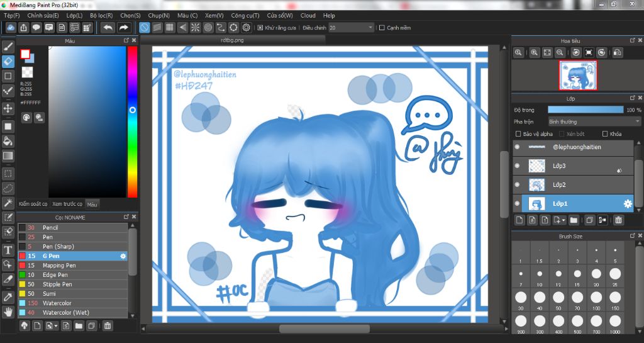Open the Pha trộn blend mode dropdown
This screenshot has width=644, height=343.
[594, 121]
